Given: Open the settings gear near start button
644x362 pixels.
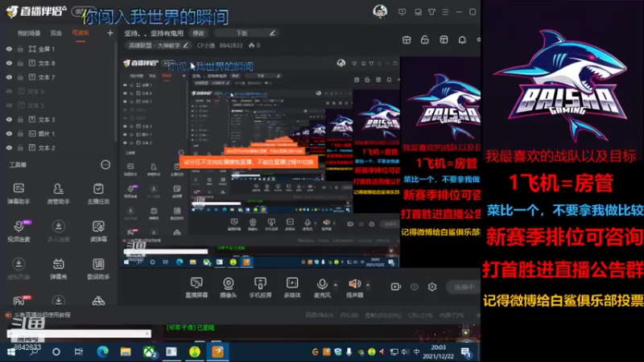Looking at the screenshot, I should coord(432,286).
